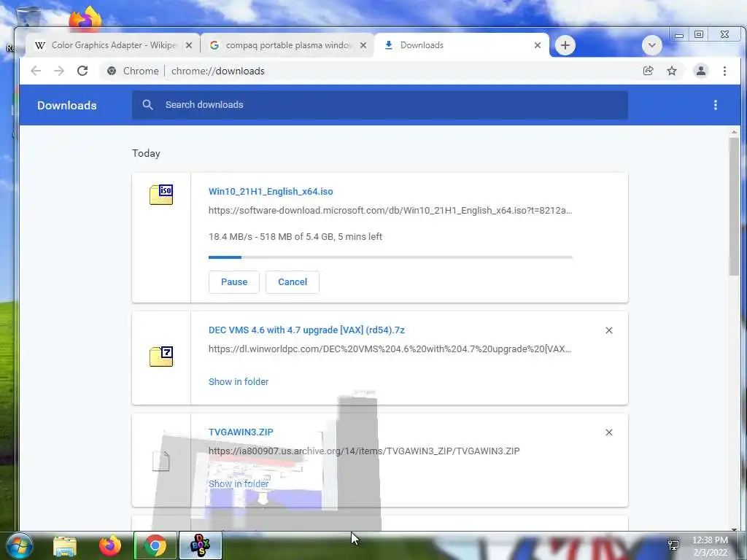The height and width of the screenshot is (560, 747).
Task: Go back using the browser back arrow
Action: tap(36, 71)
